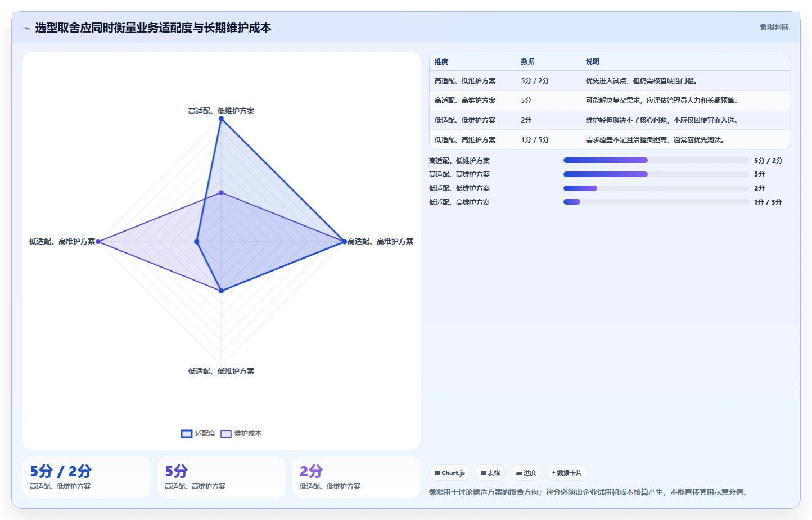
Task: Click the left radar axis label 低适配、高维护方案
Action: [x=62, y=241]
